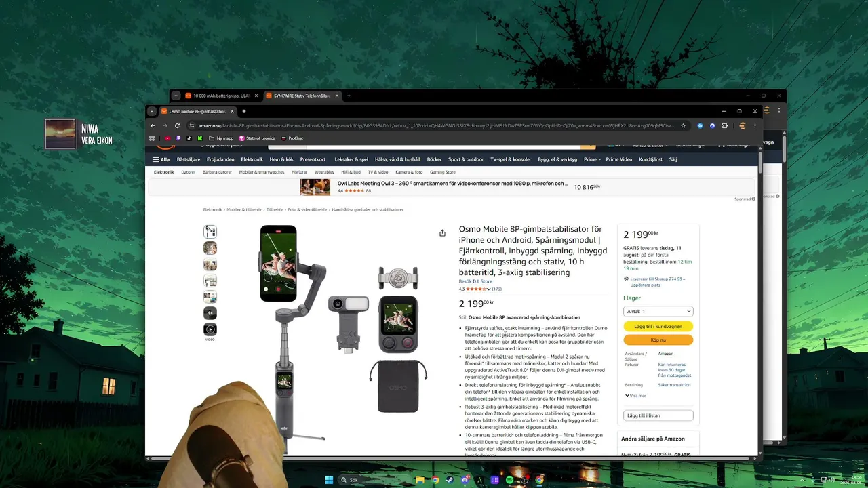The width and height of the screenshot is (868, 488).
Task: Open the State of Leonida bookmark
Action: point(257,138)
